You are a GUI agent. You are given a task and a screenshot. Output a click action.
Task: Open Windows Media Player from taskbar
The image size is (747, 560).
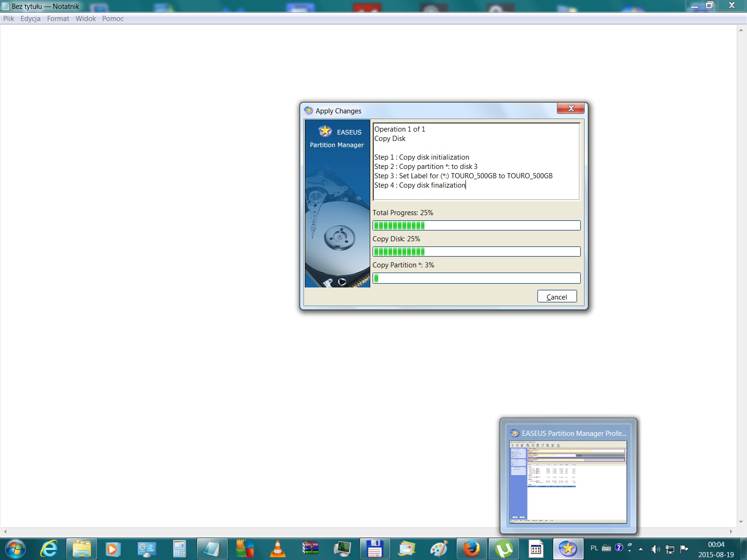coord(113,549)
